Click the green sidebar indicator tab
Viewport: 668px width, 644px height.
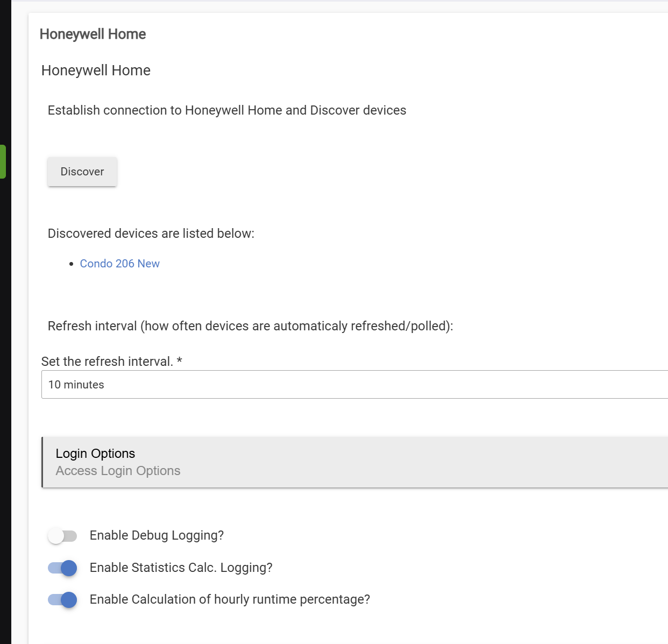click(3, 161)
